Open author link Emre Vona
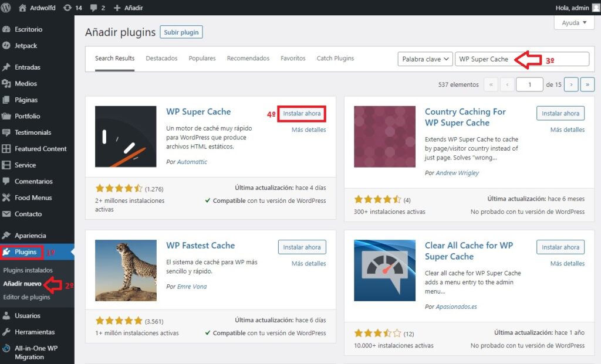The height and width of the screenshot is (364, 601). [192, 286]
